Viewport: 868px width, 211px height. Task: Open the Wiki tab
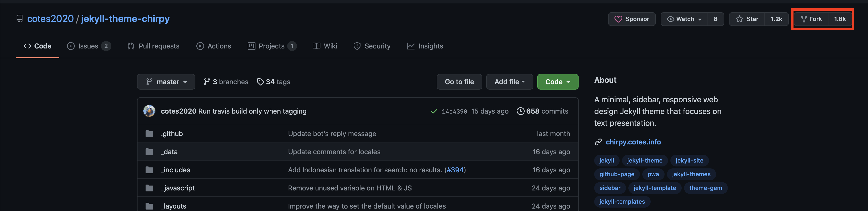[325, 46]
